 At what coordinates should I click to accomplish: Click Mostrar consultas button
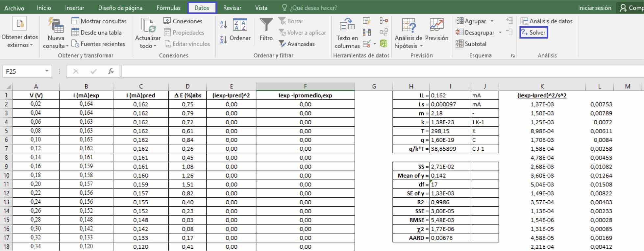coord(99,21)
